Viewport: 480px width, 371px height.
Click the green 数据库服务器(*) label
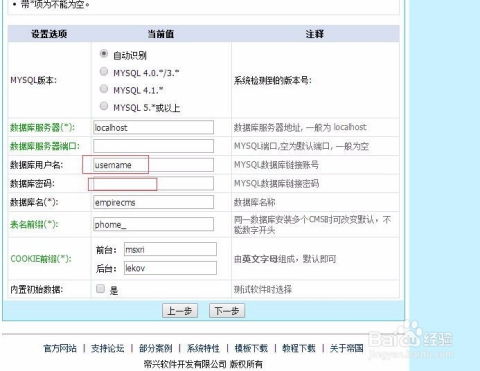click(42, 127)
